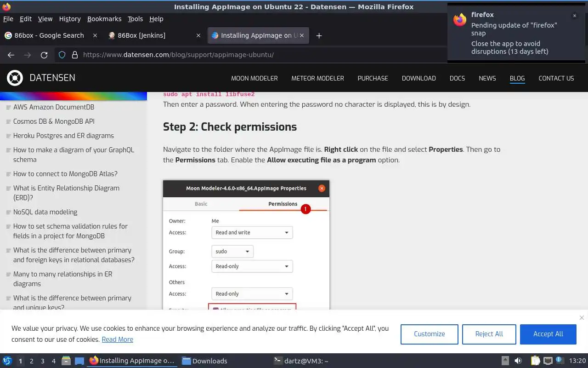Click the update notifier tray icon
The height and width of the screenshot is (368, 588).
coord(559,360)
